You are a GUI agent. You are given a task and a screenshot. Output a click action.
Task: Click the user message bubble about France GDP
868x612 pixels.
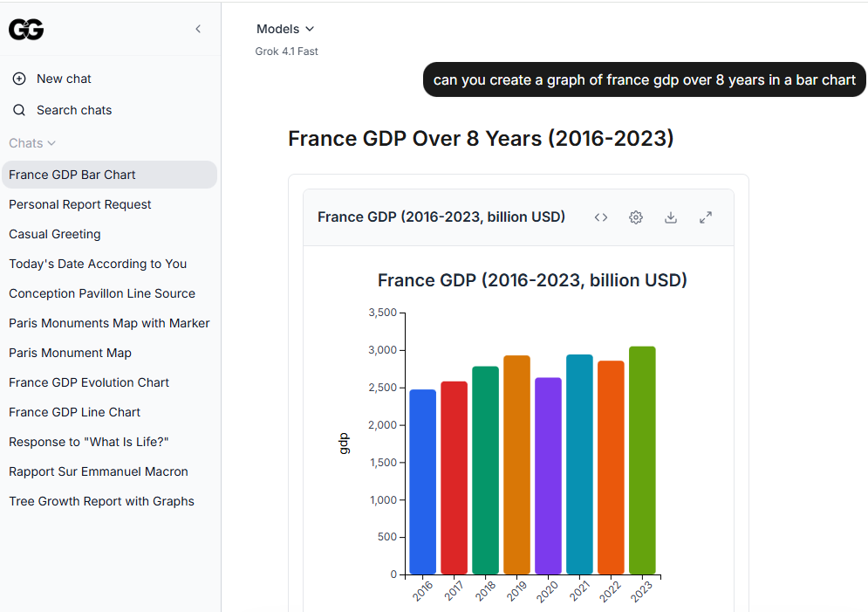[x=644, y=79]
